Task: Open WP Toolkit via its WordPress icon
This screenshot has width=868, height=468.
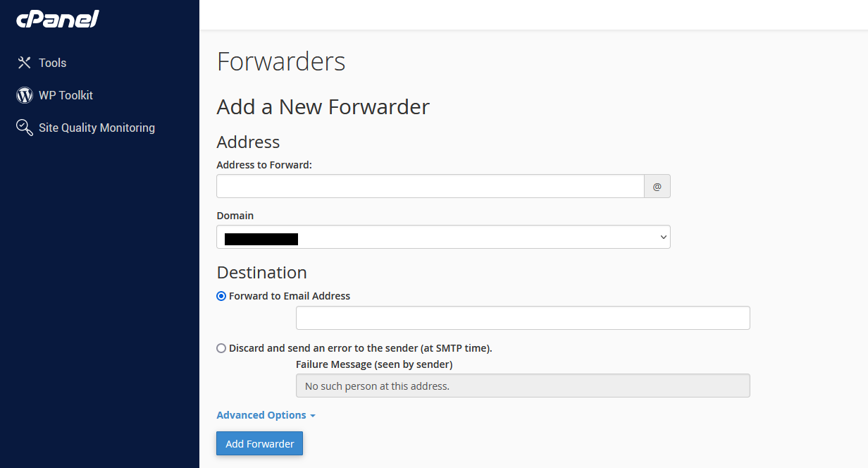Action: point(24,94)
